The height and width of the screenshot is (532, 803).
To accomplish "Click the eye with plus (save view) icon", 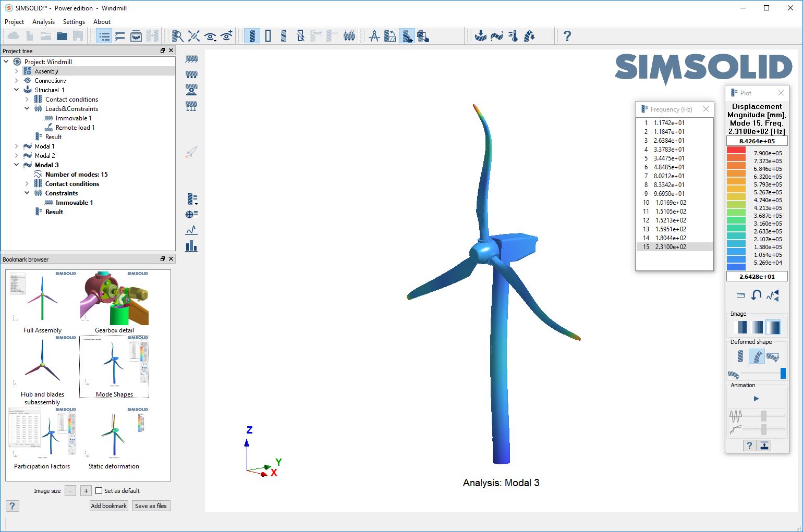I will coord(227,36).
